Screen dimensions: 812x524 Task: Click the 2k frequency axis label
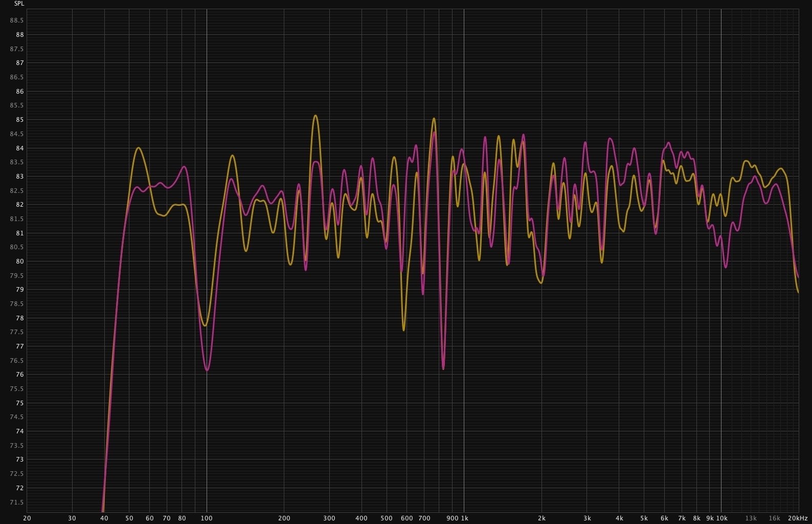click(x=542, y=518)
